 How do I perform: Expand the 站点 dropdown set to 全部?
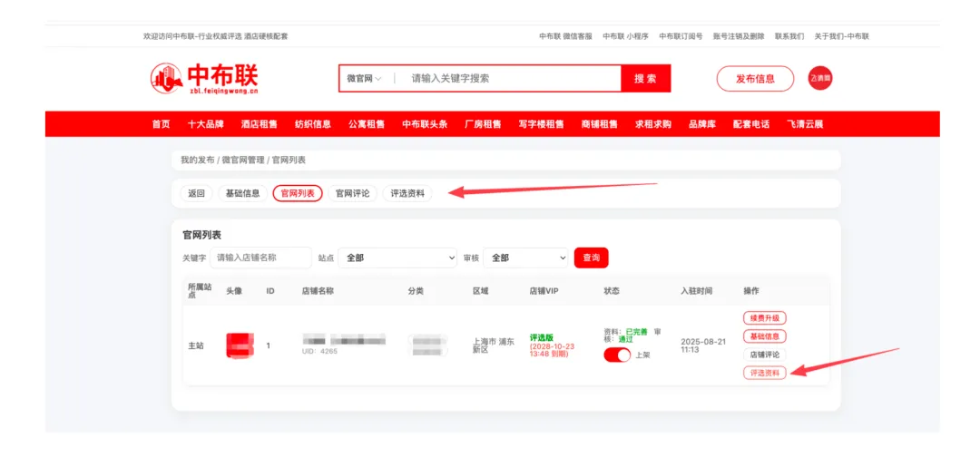point(397,258)
